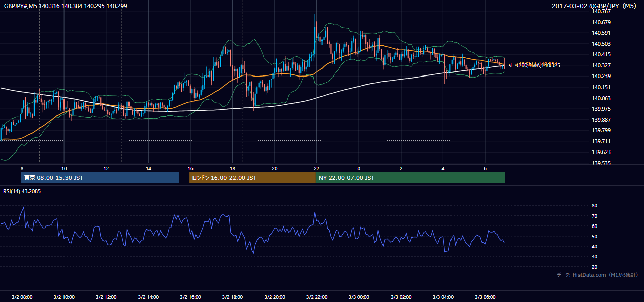Click hour tick 20 under the price chart
644x302 pixels.
[275, 168]
